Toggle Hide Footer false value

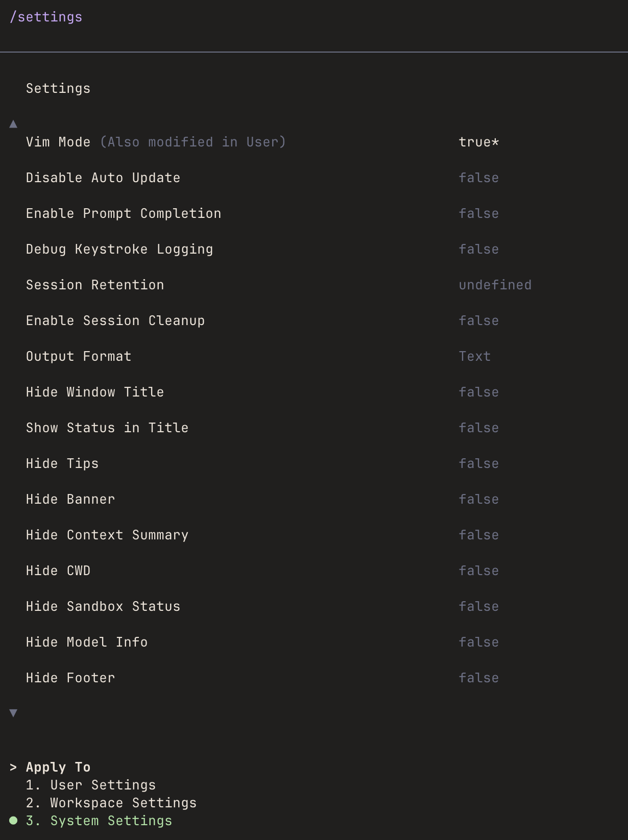(x=478, y=678)
